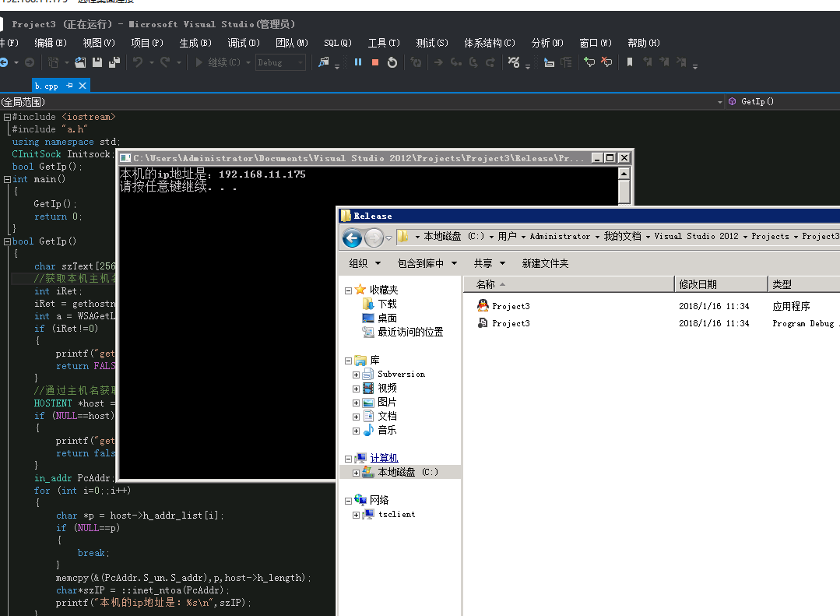Click the 计算机 link in navigation tree
Viewport: 840px width, 616px height.
pos(384,458)
